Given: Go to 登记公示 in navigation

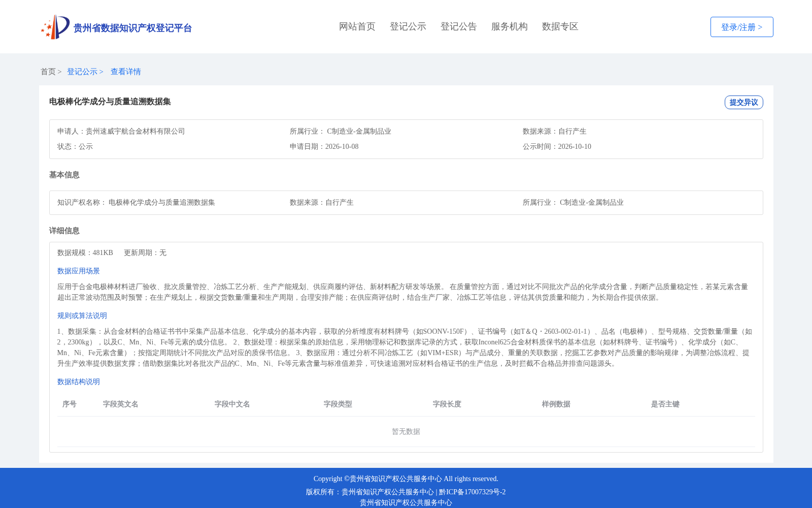Looking at the screenshot, I should tap(408, 26).
